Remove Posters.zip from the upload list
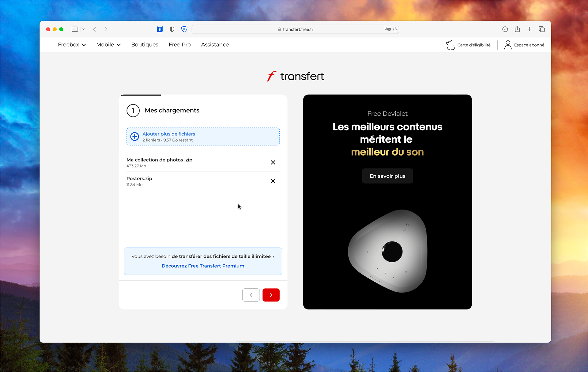The image size is (588, 372). [273, 181]
